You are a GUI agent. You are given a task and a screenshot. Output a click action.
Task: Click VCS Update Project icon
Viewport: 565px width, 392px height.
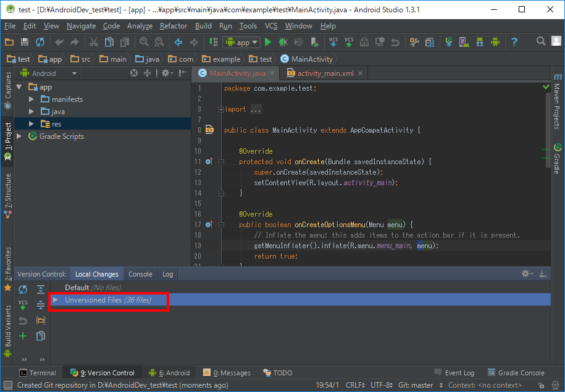point(333,42)
